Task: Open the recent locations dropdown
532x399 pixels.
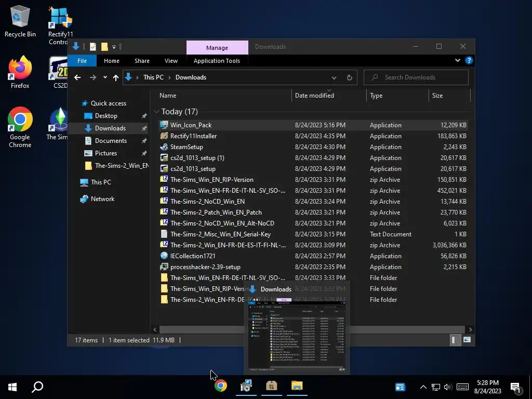Action: click(x=105, y=77)
